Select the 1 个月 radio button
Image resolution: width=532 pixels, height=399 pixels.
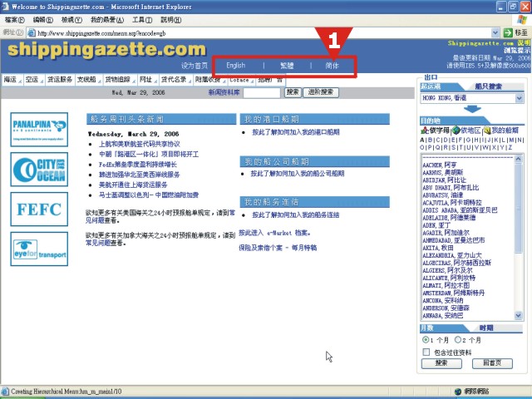coord(425,339)
